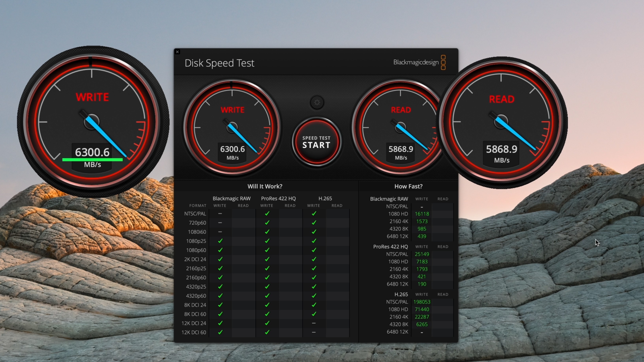This screenshot has width=644, height=362.
Task: Click the Blackmagic RAW write checkmark for 1080p25
Action: [220, 241]
